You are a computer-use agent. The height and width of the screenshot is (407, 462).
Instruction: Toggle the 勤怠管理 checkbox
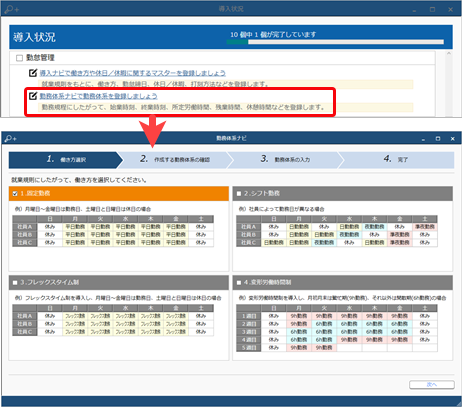pyautogui.click(x=19, y=58)
